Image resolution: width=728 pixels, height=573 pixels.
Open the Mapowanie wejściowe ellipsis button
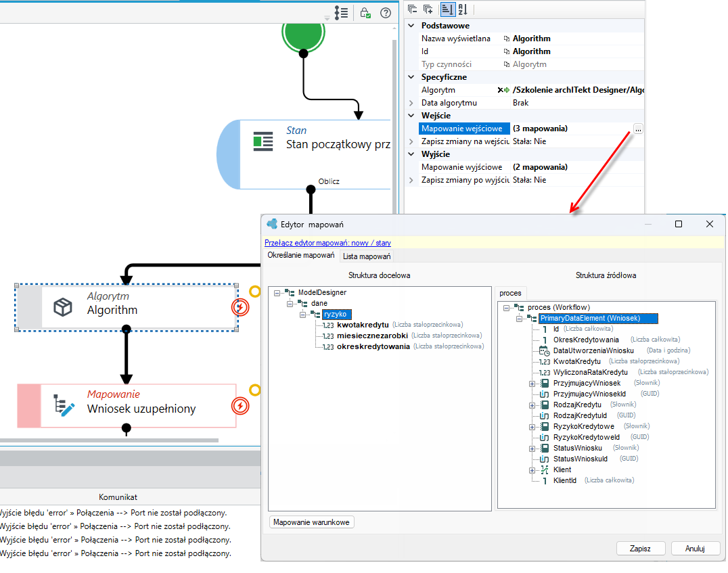(x=638, y=129)
